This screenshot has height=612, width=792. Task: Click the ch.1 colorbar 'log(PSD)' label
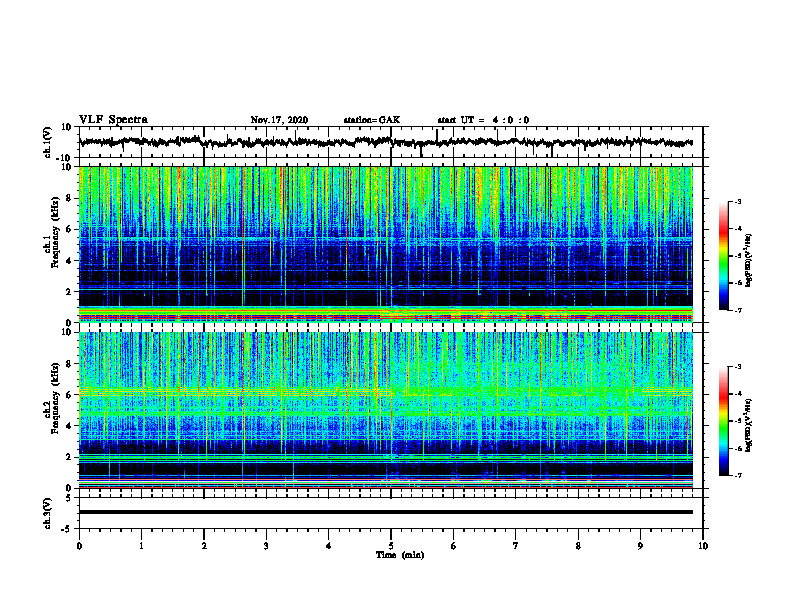[749, 261]
